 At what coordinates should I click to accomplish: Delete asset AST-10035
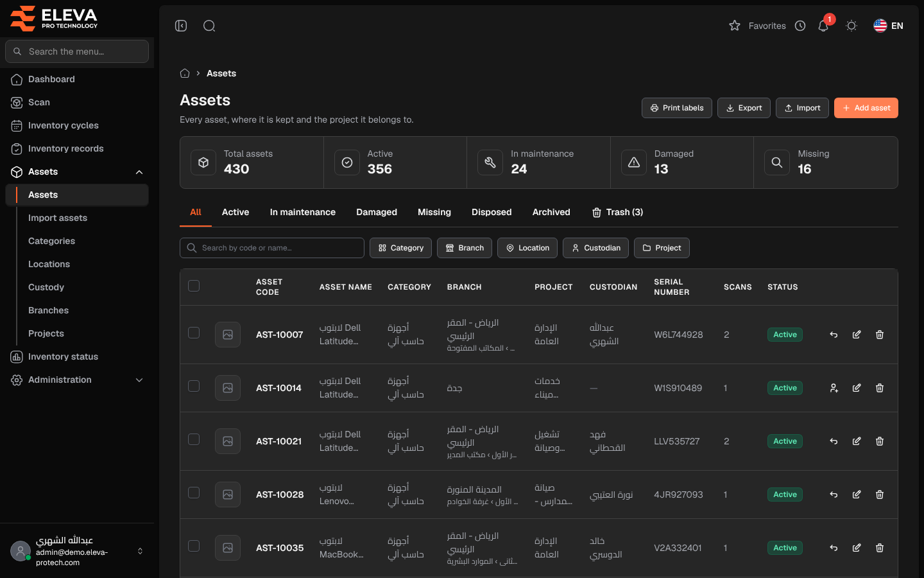880,548
